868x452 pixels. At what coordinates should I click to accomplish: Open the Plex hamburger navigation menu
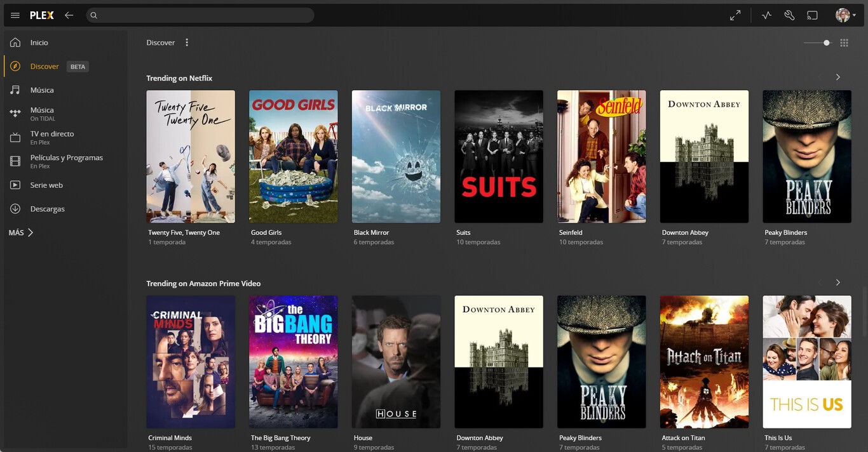15,15
